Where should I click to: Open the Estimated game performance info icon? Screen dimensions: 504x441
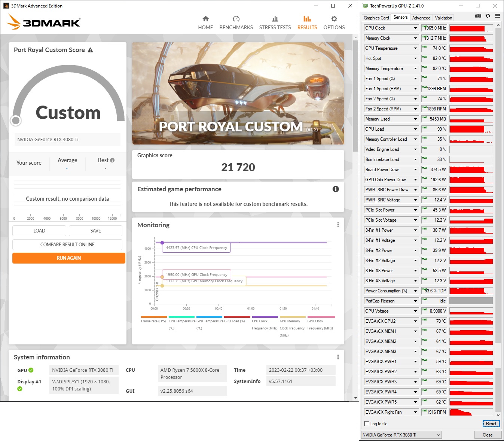click(x=336, y=189)
